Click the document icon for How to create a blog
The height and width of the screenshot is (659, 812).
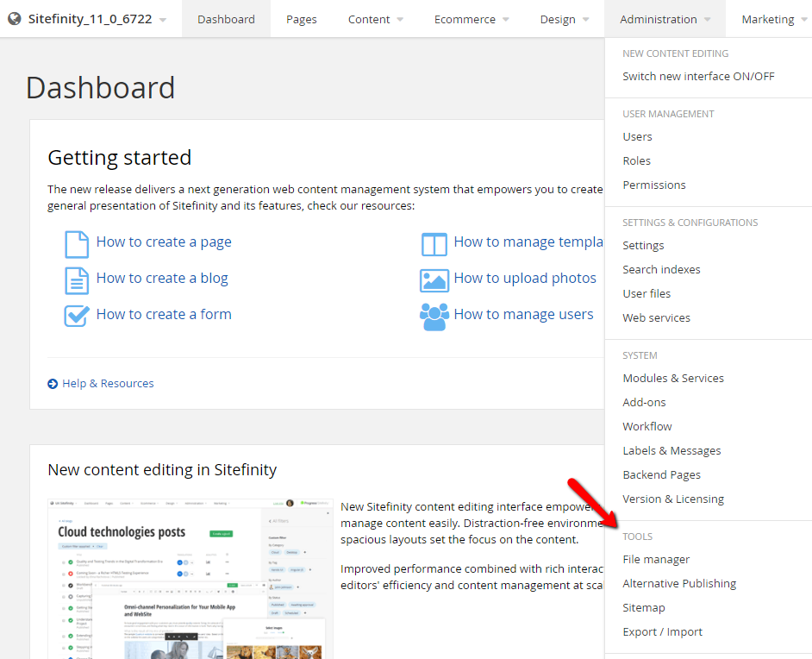click(77, 281)
